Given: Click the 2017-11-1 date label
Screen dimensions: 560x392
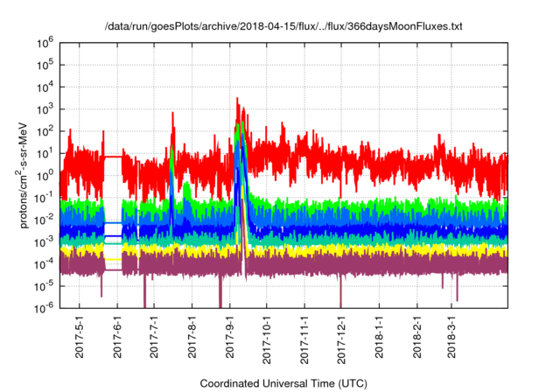Looking at the screenshot, I should click(x=304, y=340).
